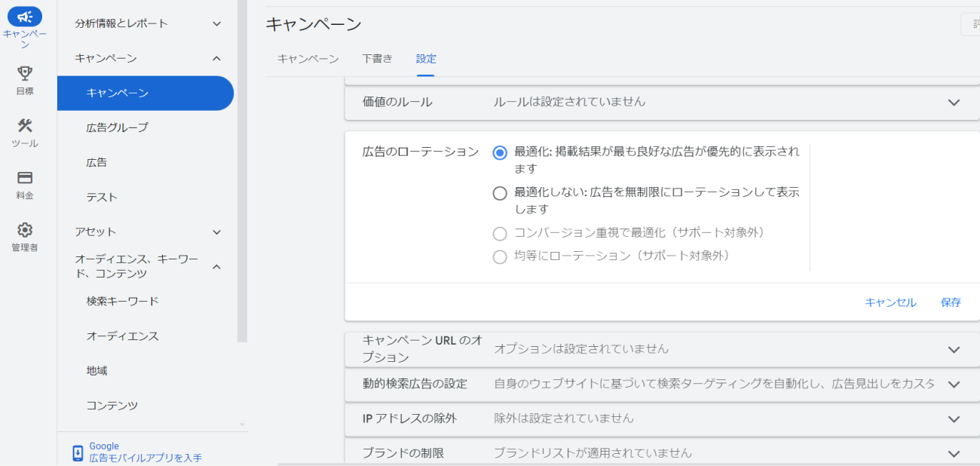
Task: Open the ツール wrench icon
Action: pyautogui.click(x=25, y=126)
